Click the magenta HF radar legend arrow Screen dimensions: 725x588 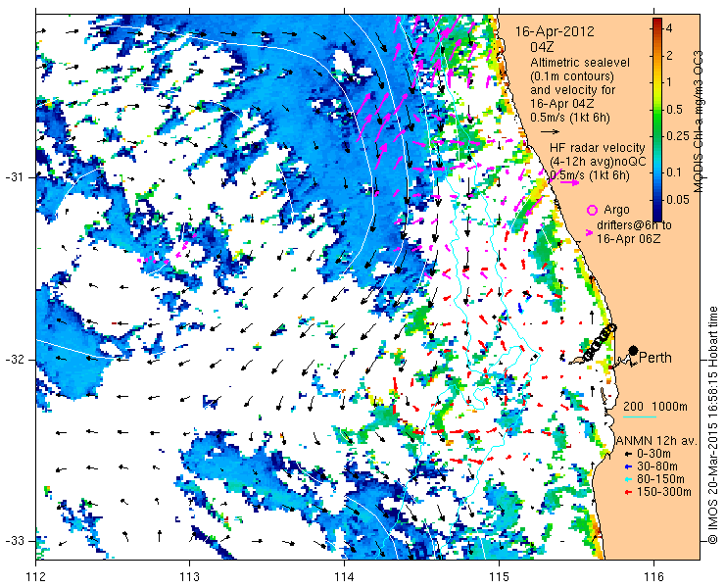click(x=569, y=182)
